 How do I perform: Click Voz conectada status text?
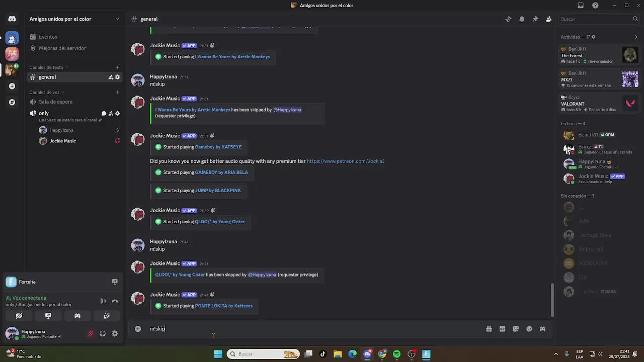29,298
